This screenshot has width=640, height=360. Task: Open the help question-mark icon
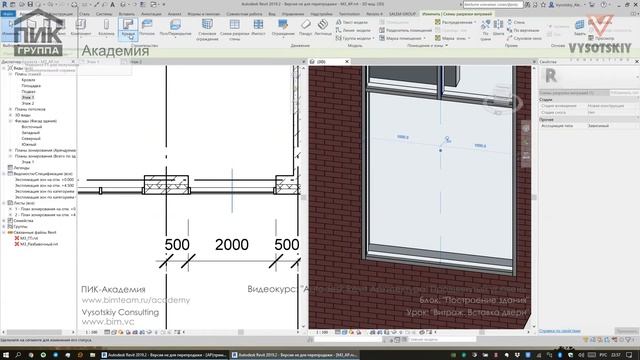point(603,4)
